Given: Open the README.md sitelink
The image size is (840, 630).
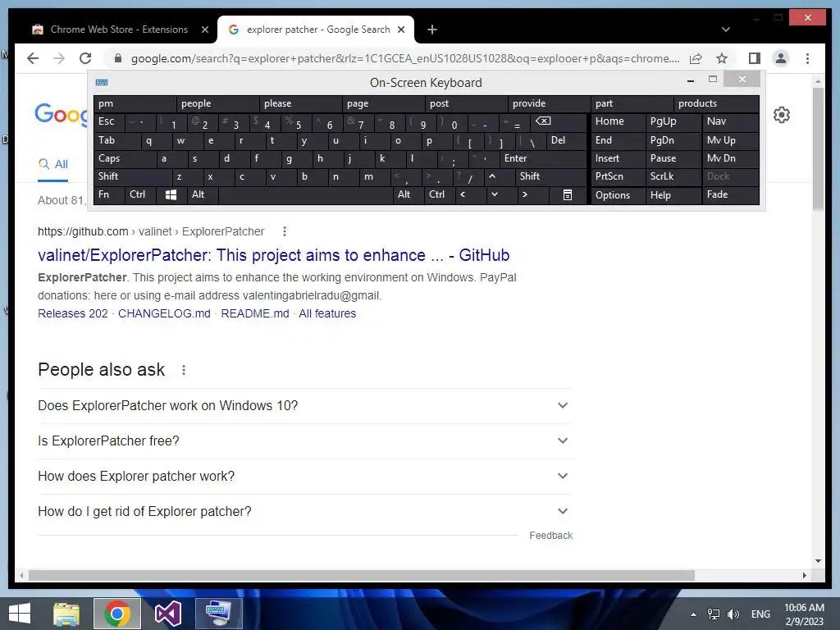Looking at the screenshot, I should [255, 313].
